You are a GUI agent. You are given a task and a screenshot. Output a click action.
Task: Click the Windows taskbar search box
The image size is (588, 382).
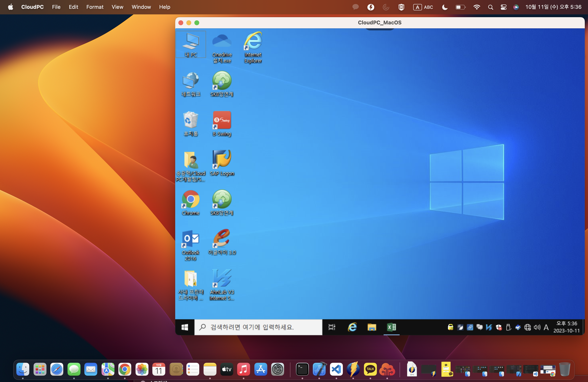[258, 327]
